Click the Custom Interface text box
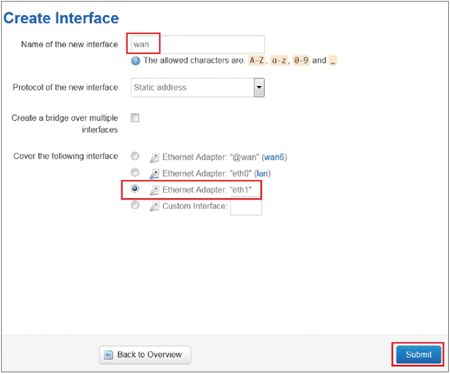This screenshot has height=374, width=450. point(246,207)
